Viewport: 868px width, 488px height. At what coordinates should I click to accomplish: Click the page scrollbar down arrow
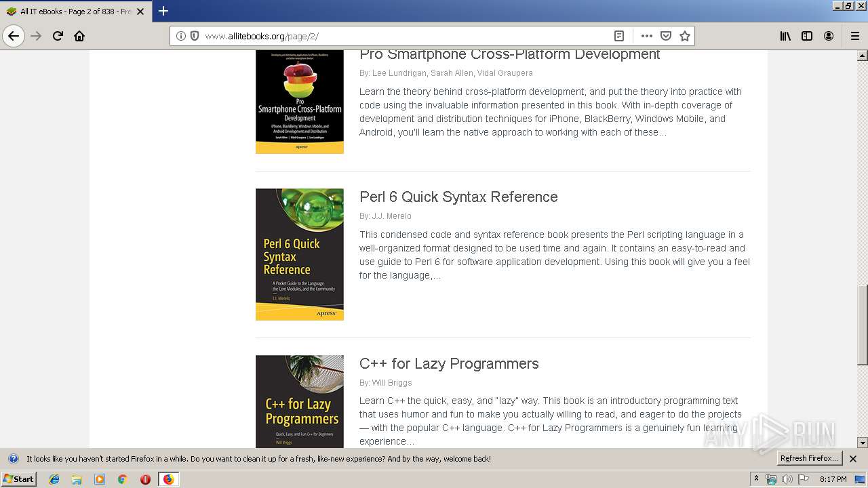(863, 443)
